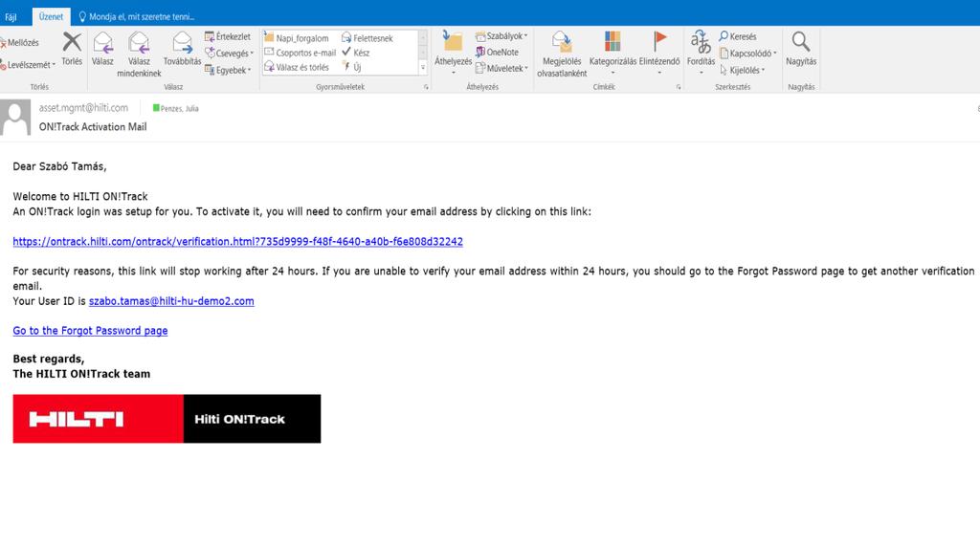Click the Továbbítás forward icon
980x546 pixels.
[x=183, y=43]
